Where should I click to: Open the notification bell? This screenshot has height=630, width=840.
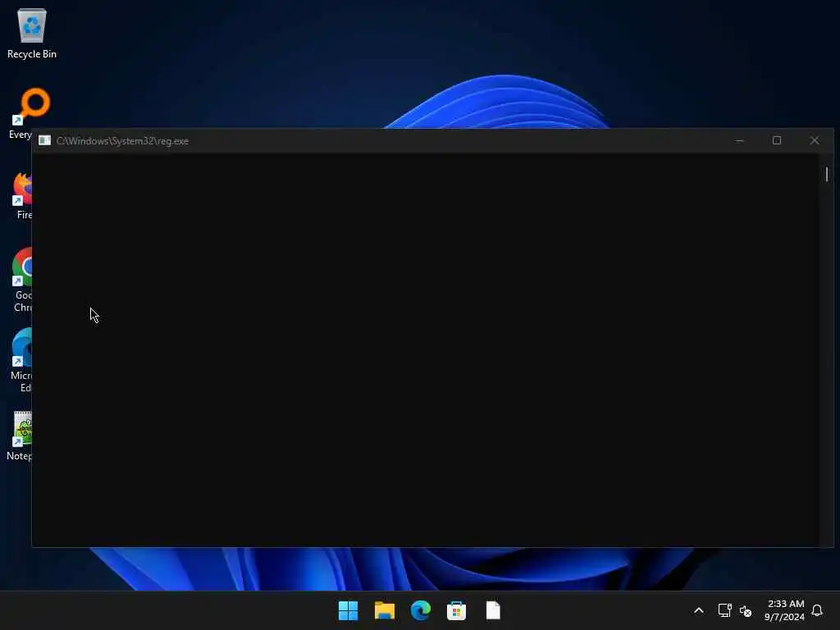tap(817, 610)
